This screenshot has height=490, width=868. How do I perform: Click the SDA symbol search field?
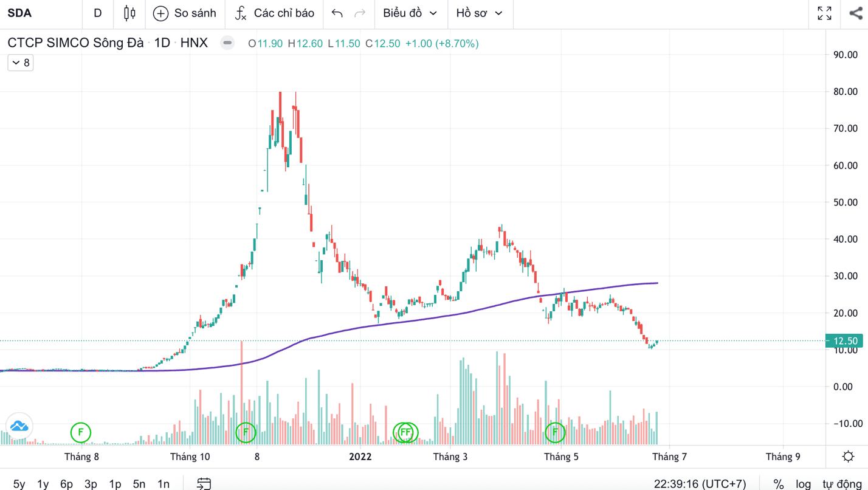coord(40,13)
